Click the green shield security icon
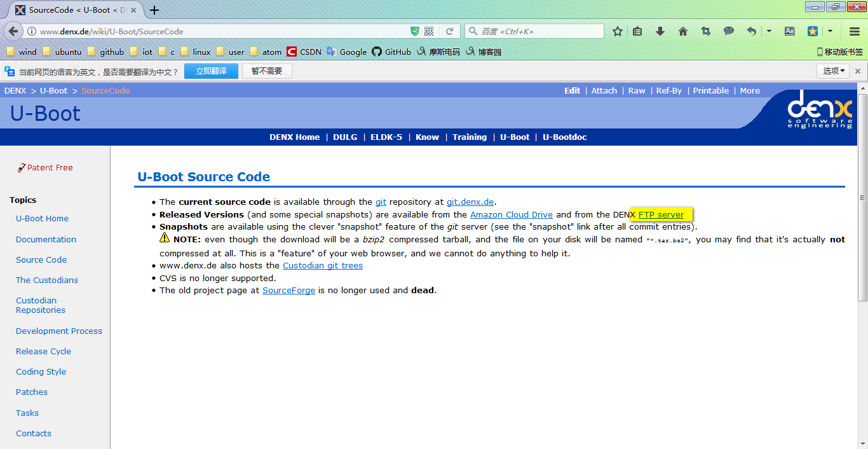 click(415, 31)
